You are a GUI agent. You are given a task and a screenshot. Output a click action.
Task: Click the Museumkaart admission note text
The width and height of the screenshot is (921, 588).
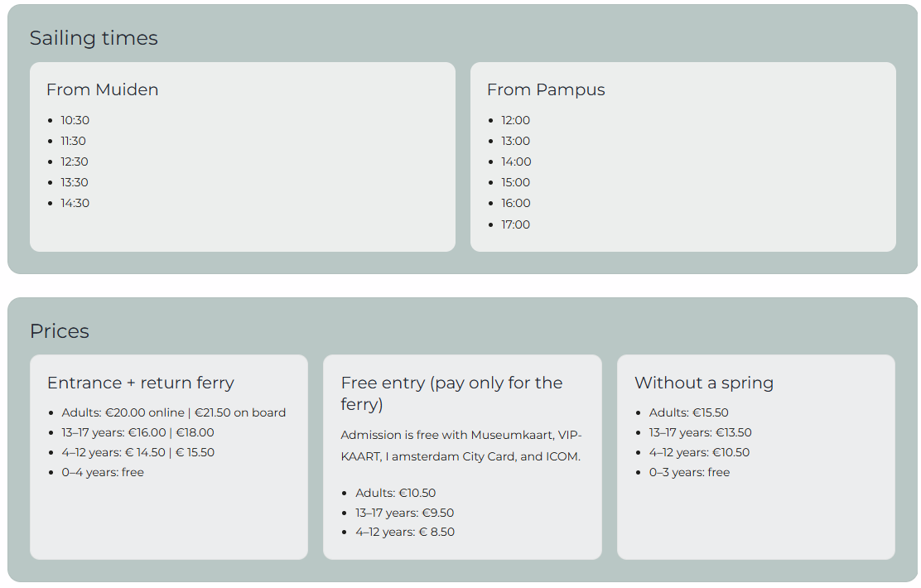[x=461, y=446]
